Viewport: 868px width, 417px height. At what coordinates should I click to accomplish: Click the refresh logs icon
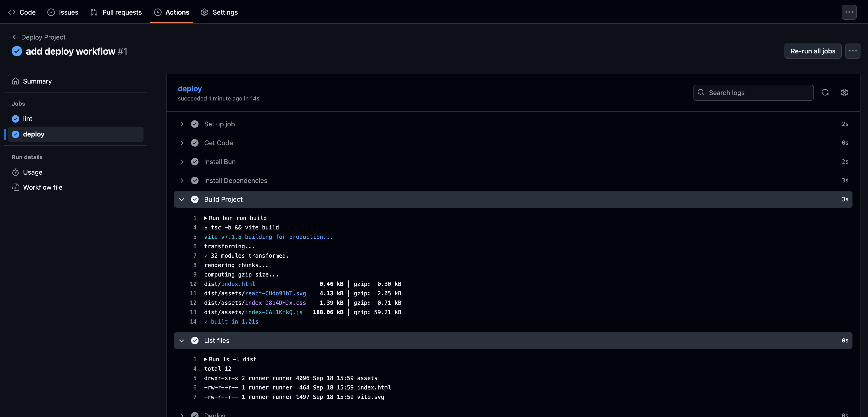[825, 92]
